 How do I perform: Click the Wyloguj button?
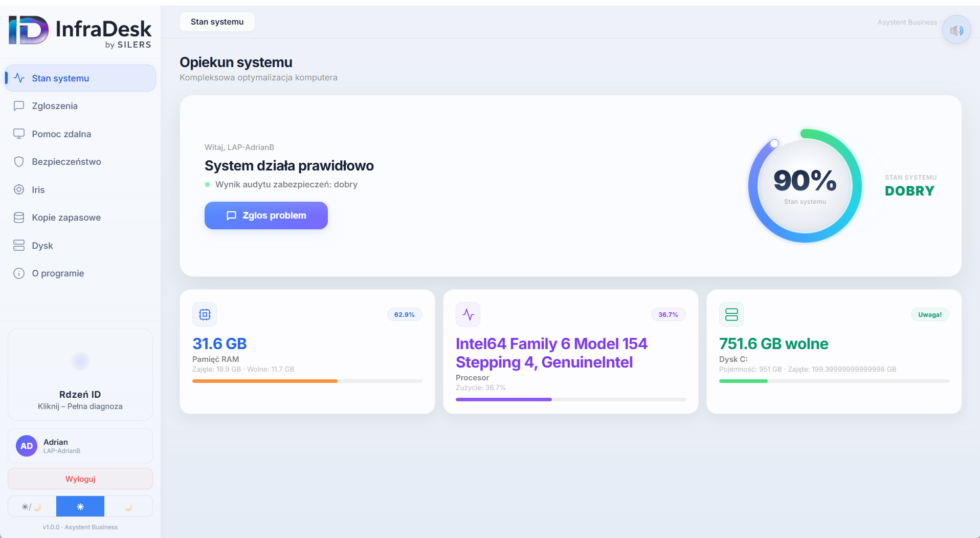pyautogui.click(x=80, y=479)
